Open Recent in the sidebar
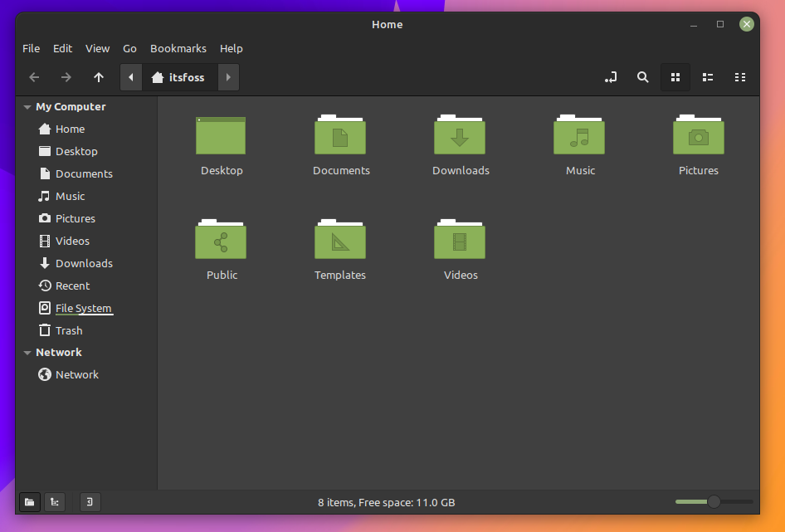Viewport: 785px width, 532px height. [x=72, y=286]
